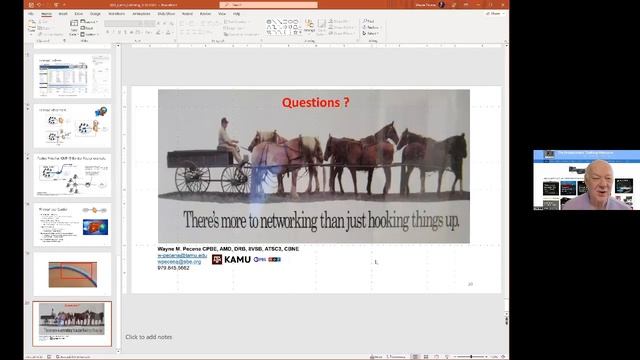Screen dimensions: 640x360
Task: Toggle Bold formatting
Action: [107, 32]
